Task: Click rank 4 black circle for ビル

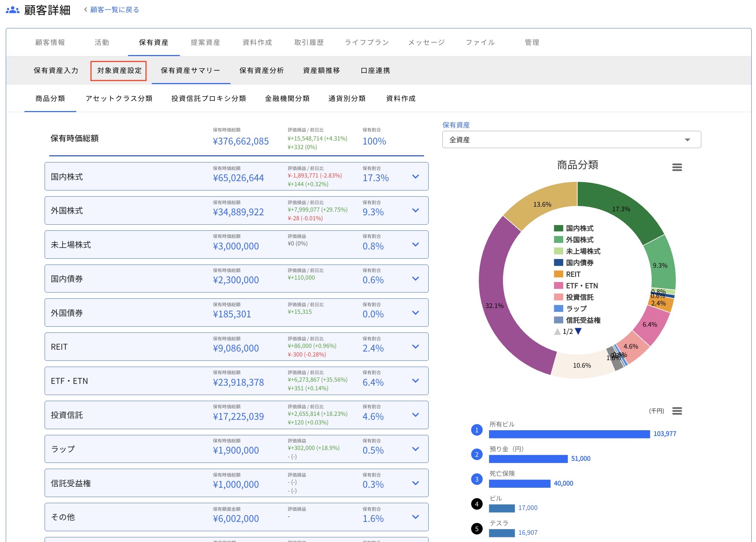Action: (x=477, y=504)
